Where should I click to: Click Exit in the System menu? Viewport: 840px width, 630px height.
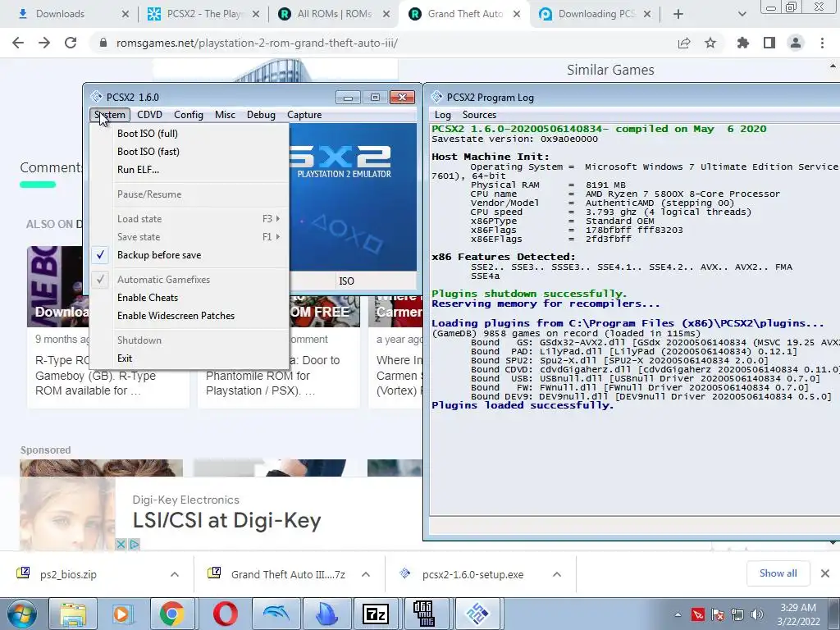(x=189, y=358)
